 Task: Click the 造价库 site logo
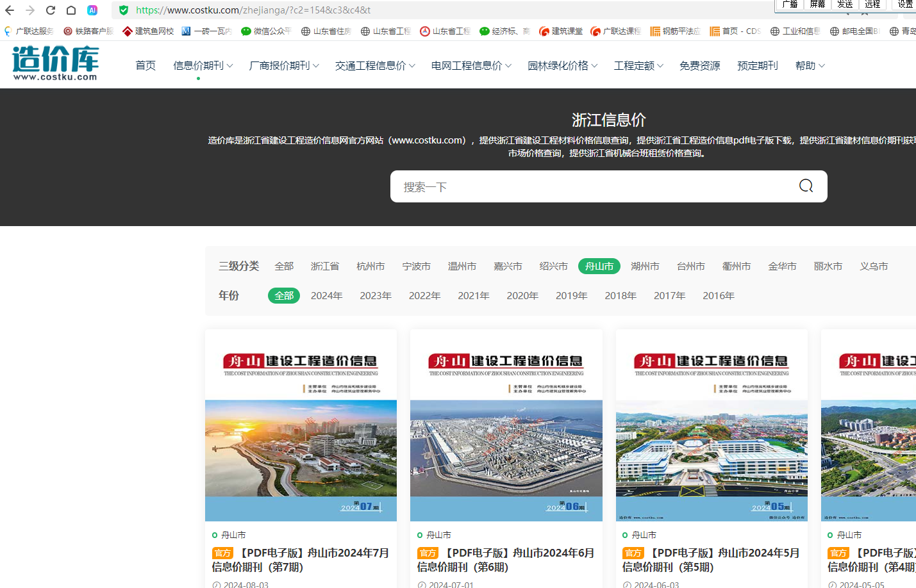[55, 63]
